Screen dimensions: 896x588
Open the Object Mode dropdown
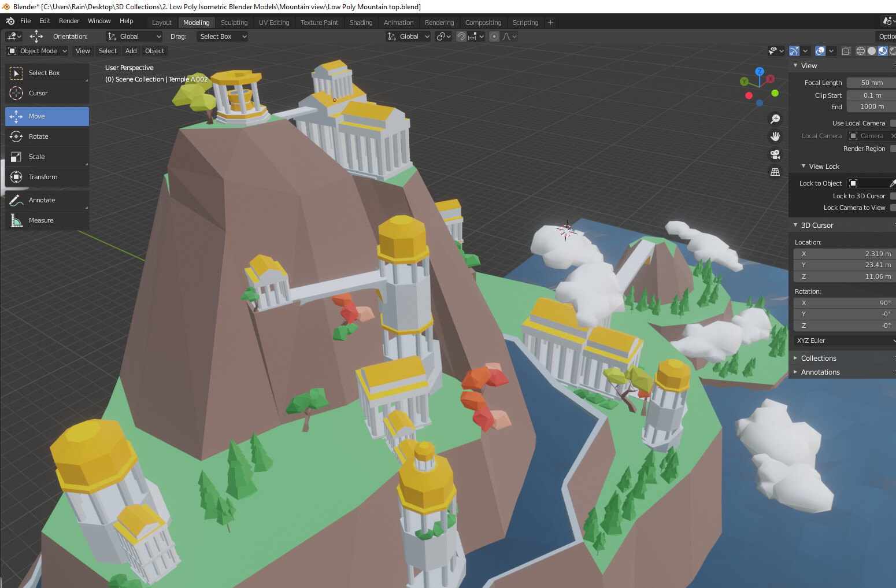pyautogui.click(x=36, y=51)
